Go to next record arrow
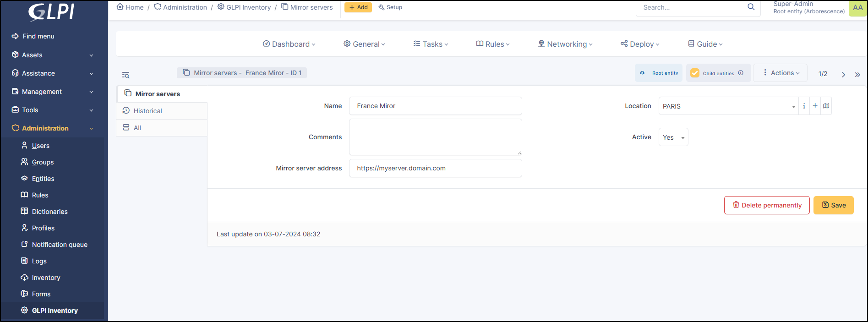 tap(843, 74)
